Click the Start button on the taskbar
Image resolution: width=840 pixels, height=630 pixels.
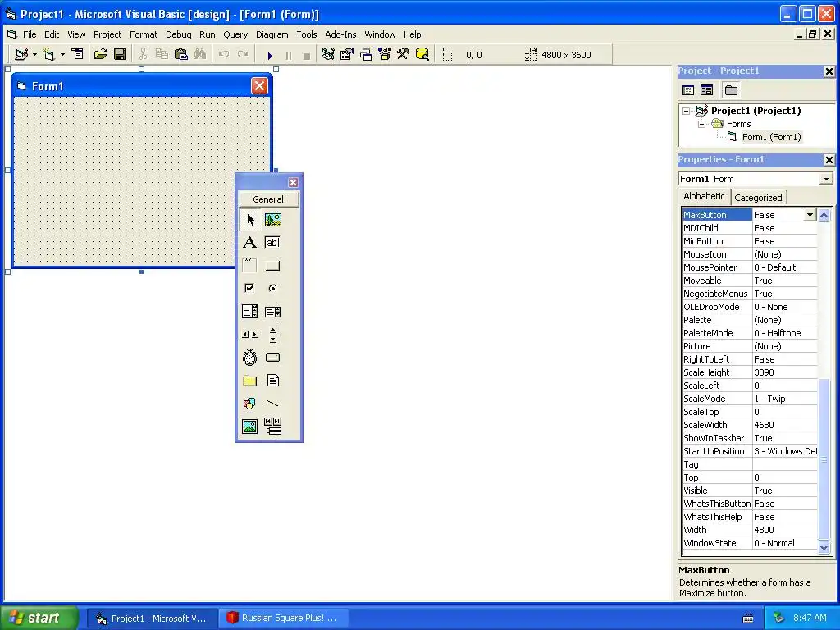[39, 618]
